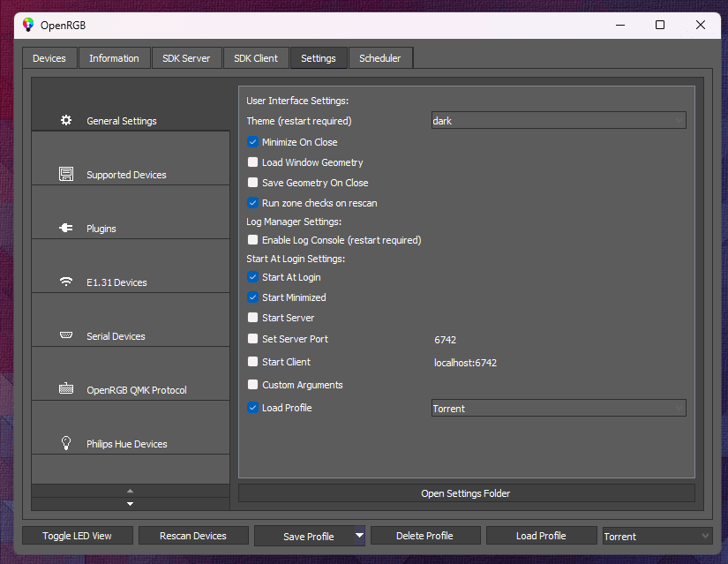Image resolution: width=728 pixels, height=564 pixels.
Task: Click the OpenRGB logo in title bar
Action: pyautogui.click(x=28, y=25)
